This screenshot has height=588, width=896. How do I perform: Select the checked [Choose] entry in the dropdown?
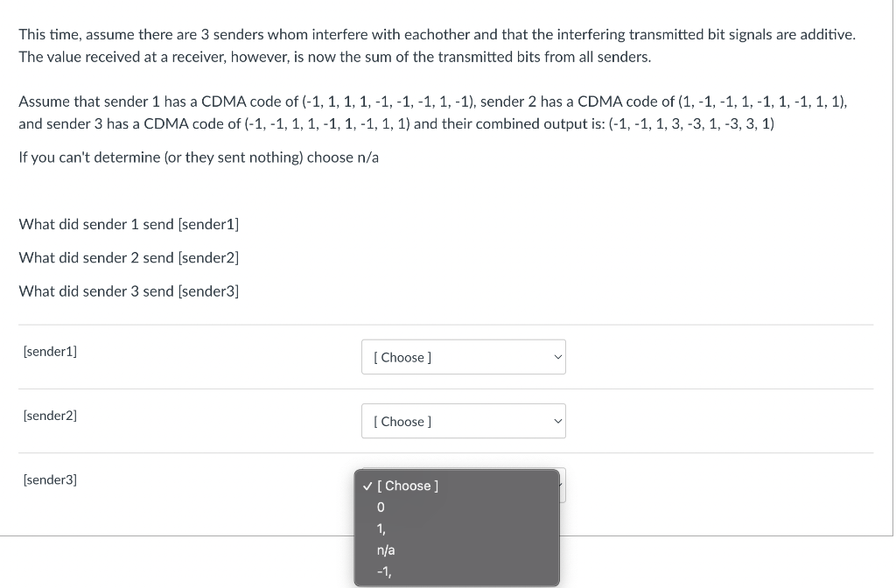(408, 486)
